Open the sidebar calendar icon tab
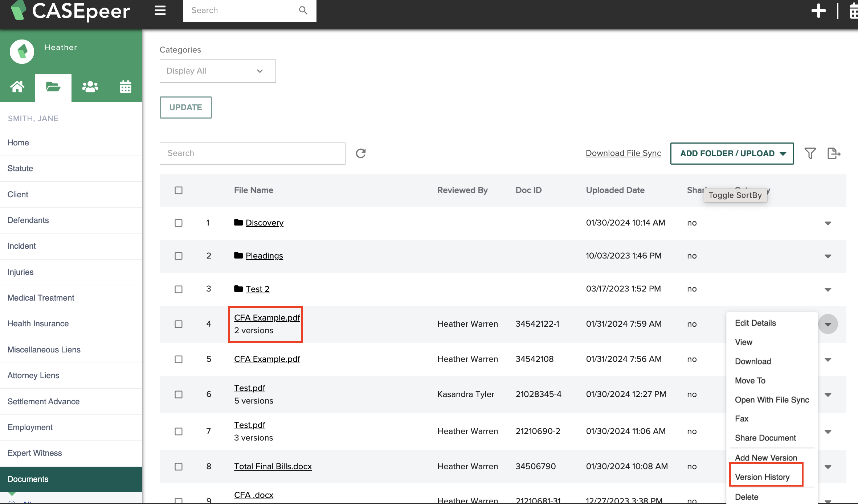Viewport: 858px width, 504px height. coord(126,87)
